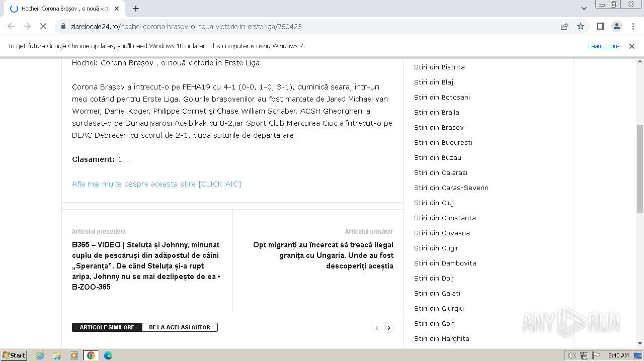The image size is (644, 362).
Task: Open the tab search dropdown
Action: click(x=584, y=9)
